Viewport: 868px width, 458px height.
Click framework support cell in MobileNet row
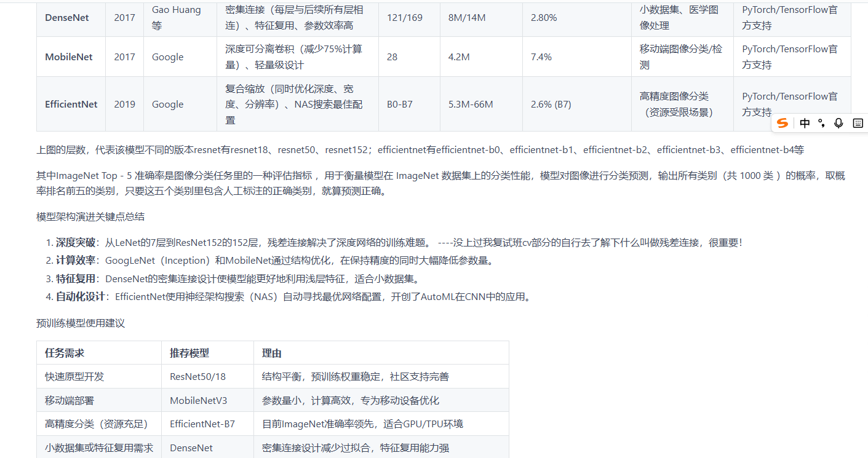(x=792, y=57)
